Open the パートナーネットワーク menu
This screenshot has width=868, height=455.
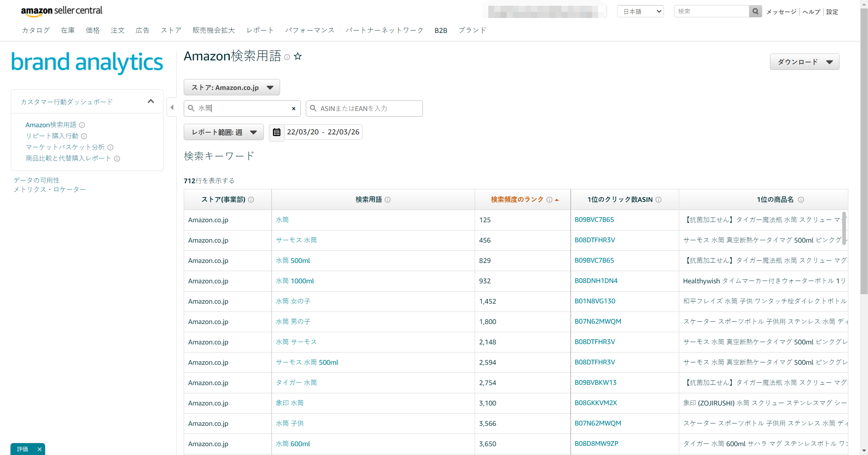(x=384, y=30)
